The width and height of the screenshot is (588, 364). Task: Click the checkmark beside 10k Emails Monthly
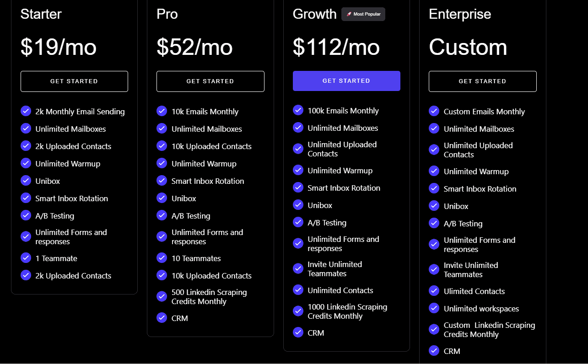pyautogui.click(x=162, y=111)
